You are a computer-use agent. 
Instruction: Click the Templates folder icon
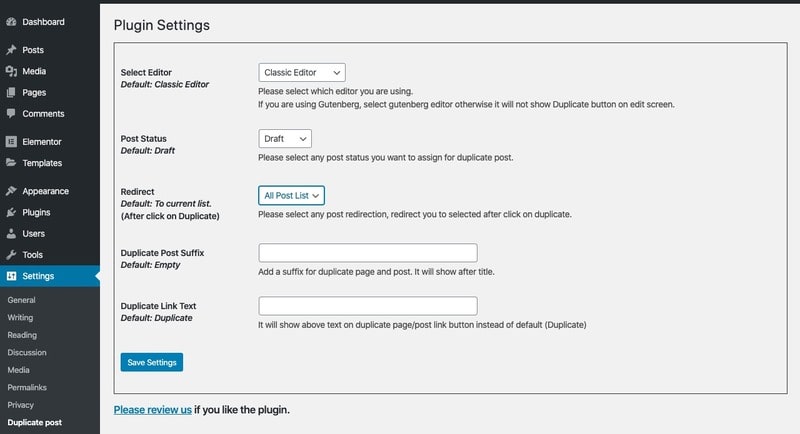pos(11,163)
